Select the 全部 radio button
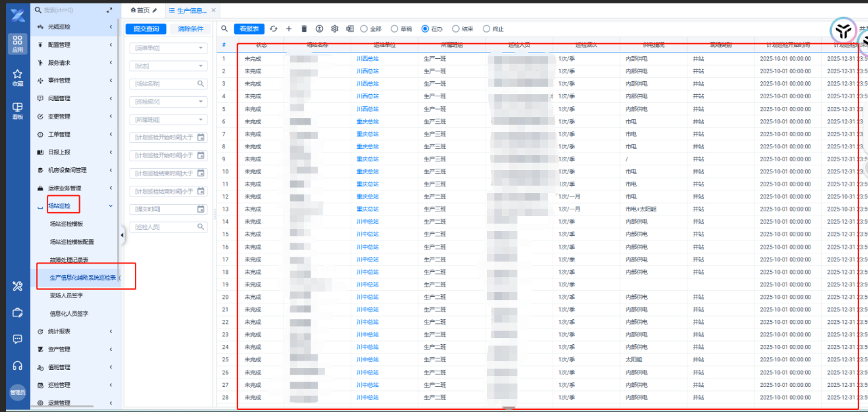Screen dimensions: 868x412 (x=364, y=29)
